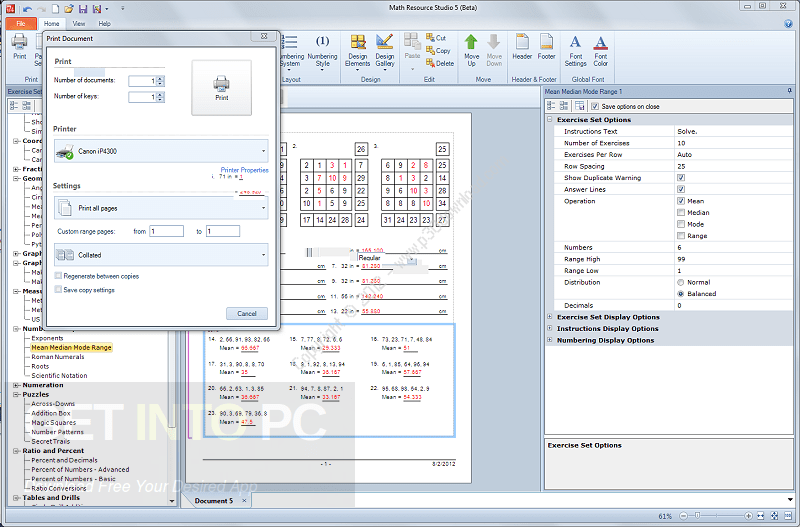800x527 pixels.
Task: Click the categorized view icon in options panel
Action: [552, 106]
